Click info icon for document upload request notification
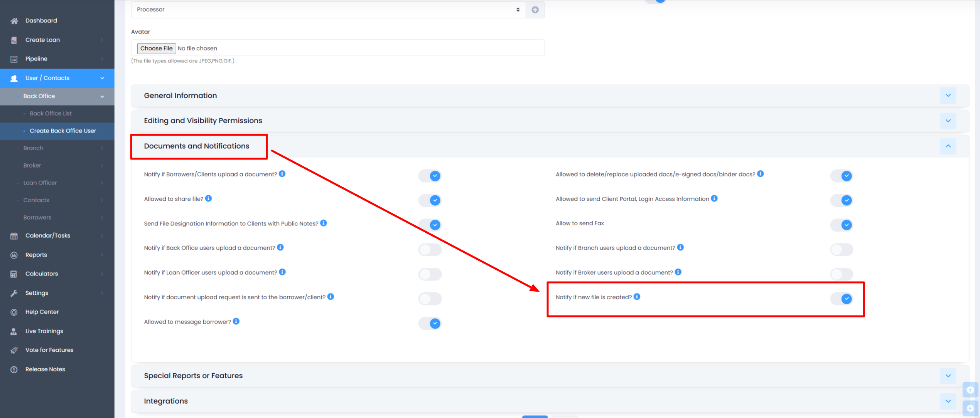 (331, 297)
